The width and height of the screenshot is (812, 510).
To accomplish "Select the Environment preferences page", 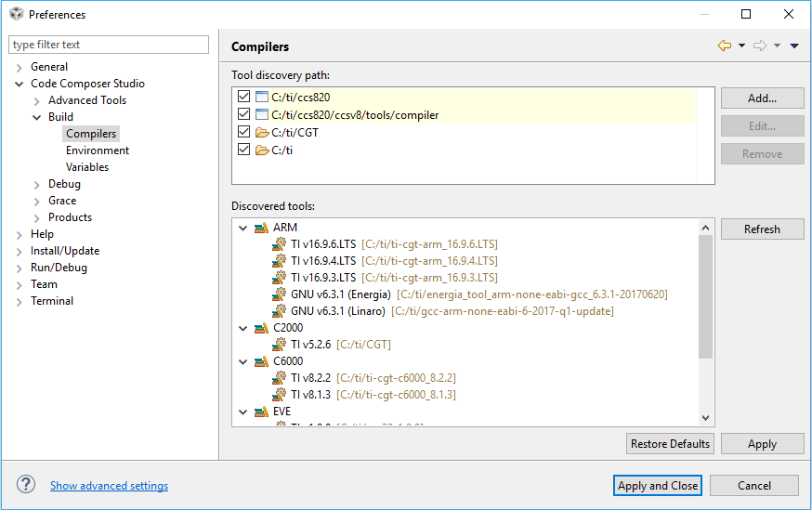I will pos(98,150).
